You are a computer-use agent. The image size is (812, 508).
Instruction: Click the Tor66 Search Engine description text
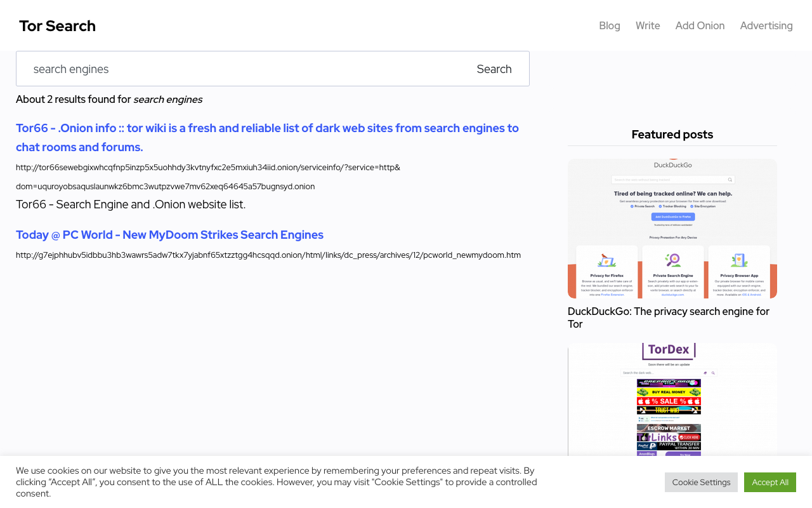pyautogui.click(x=131, y=204)
